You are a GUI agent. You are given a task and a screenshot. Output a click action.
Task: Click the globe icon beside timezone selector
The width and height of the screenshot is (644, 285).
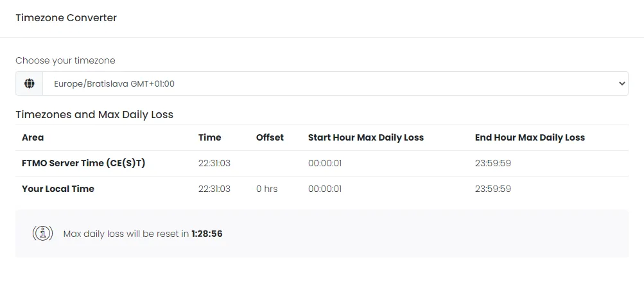(x=29, y=83)
